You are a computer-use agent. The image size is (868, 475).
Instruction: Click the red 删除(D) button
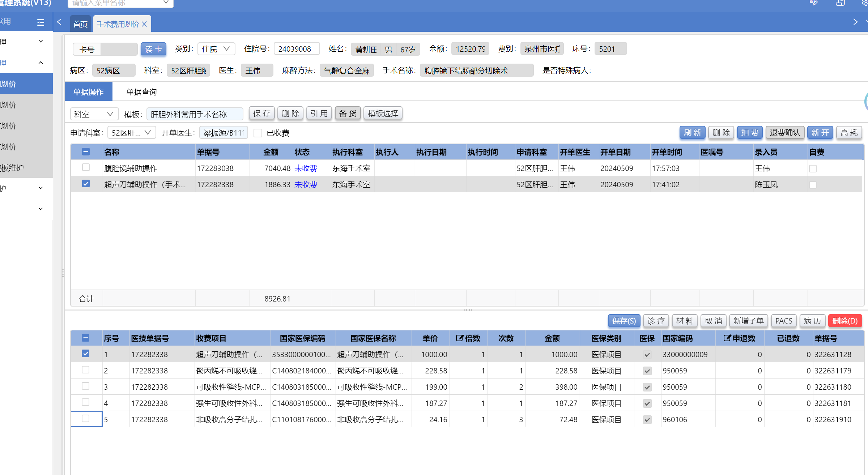coord(845,321)
